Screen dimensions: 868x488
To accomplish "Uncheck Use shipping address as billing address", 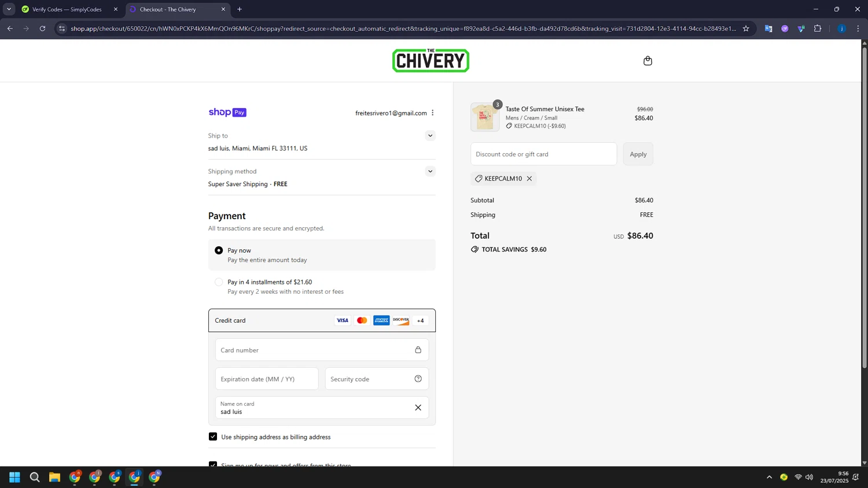I will [x=213, y=437].
